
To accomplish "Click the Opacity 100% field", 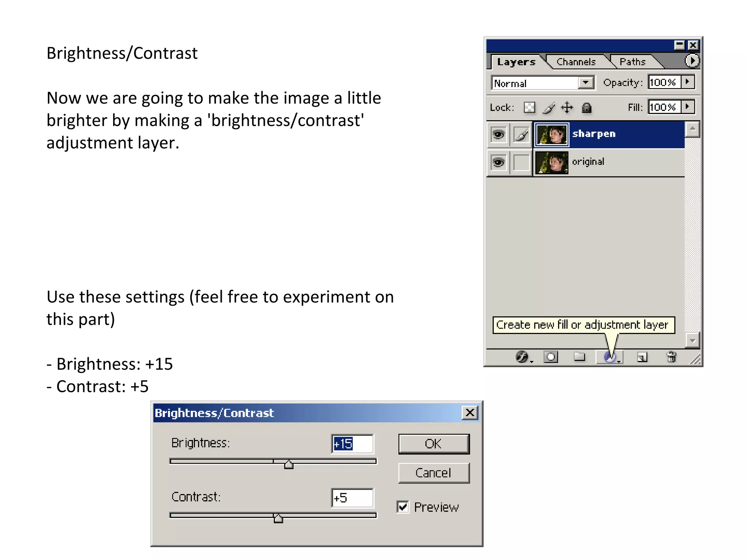I will [665, 82].
